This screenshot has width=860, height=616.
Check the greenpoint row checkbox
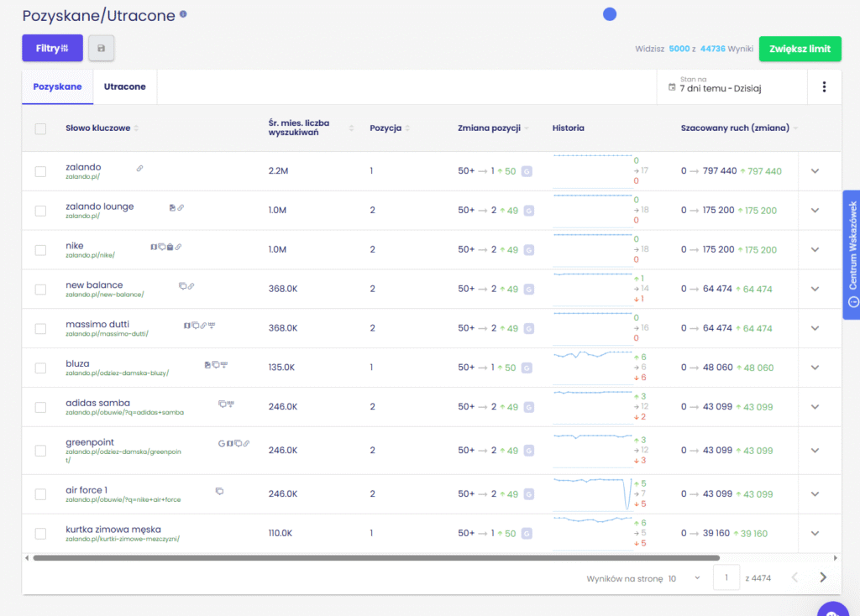pyautogui.click(x=40, y=451)
